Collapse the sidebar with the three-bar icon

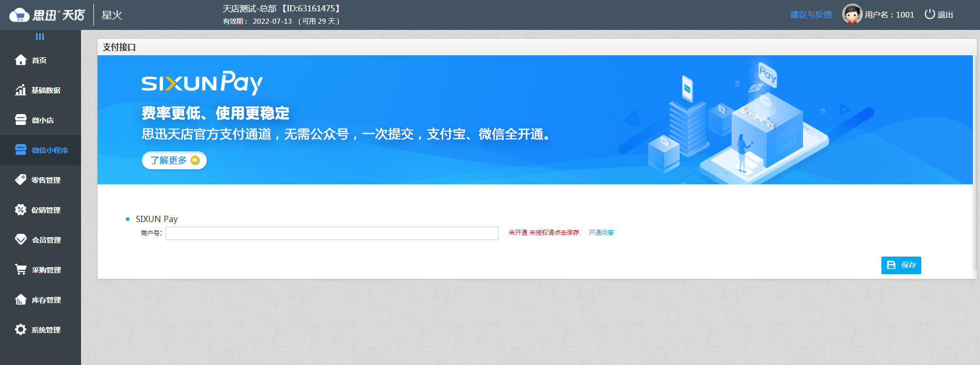tap(40, 37)
